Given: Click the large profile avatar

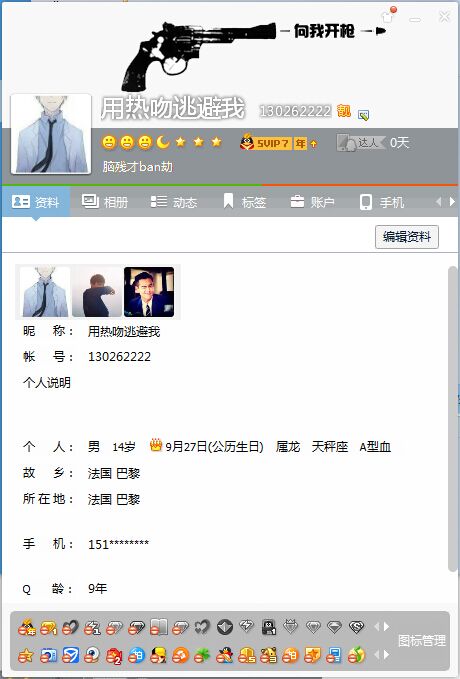Looking at the screenshot, I should point(51,134).
